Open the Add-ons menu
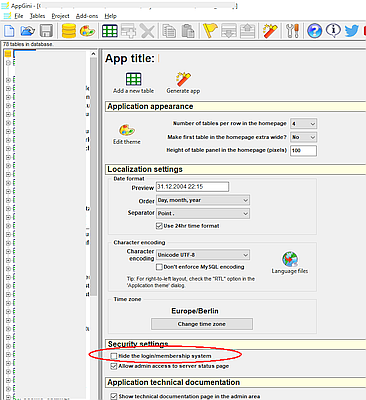This screenshot has width=366, height=400. (87, 16)
